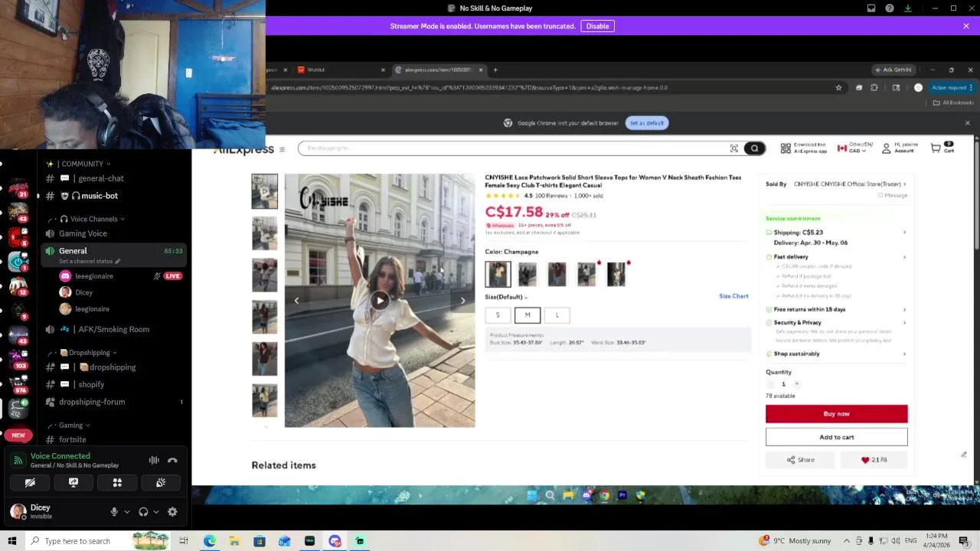Open Discord inbox icon in title bar
This screenshot has width=980, height=551.
871,8
